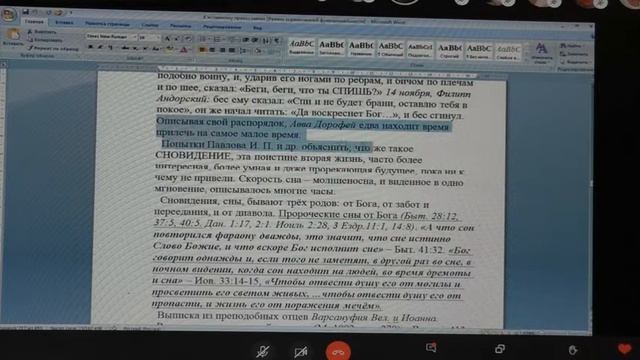Raise hand using the hand icon in the call bar
Viewport: 640px width, 360px height.
(573, 350)
